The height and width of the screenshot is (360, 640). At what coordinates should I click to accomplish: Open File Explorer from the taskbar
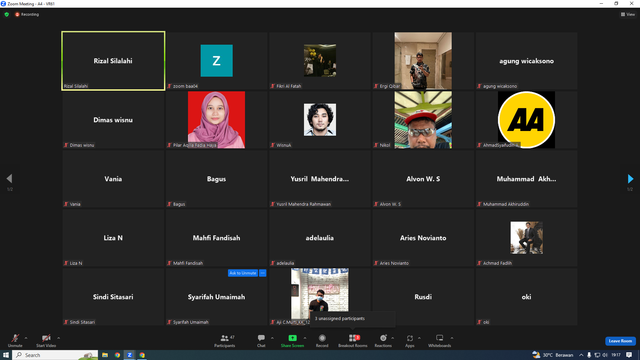tap(105, 355)
